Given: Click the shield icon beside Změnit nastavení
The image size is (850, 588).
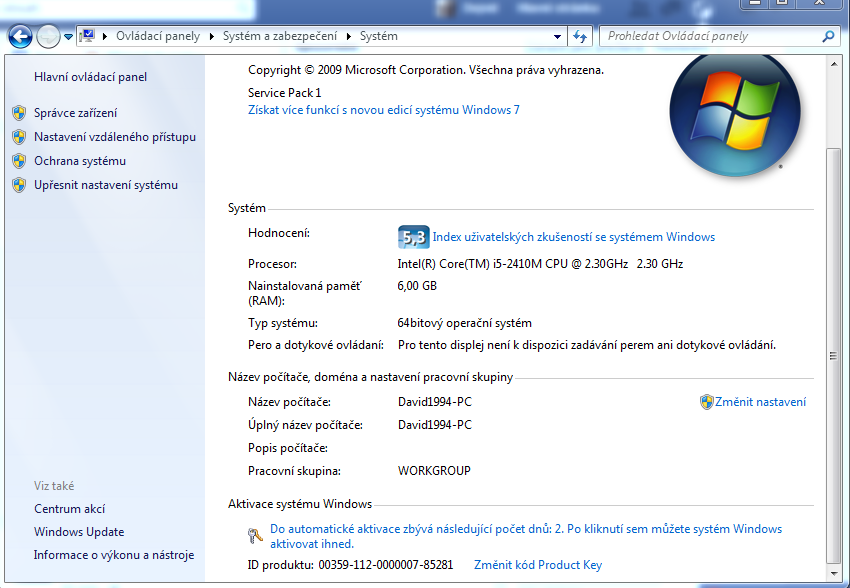Looking at the screenshot, I should click(x=706, y=402).
